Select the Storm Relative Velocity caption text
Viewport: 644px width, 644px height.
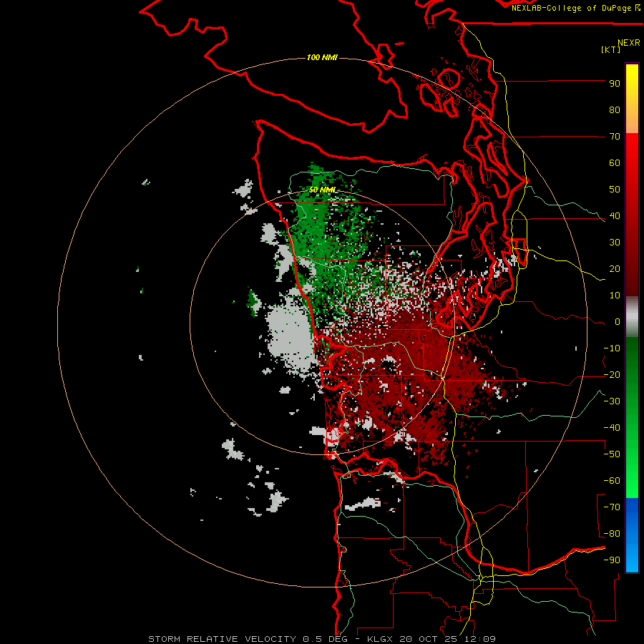322,639
